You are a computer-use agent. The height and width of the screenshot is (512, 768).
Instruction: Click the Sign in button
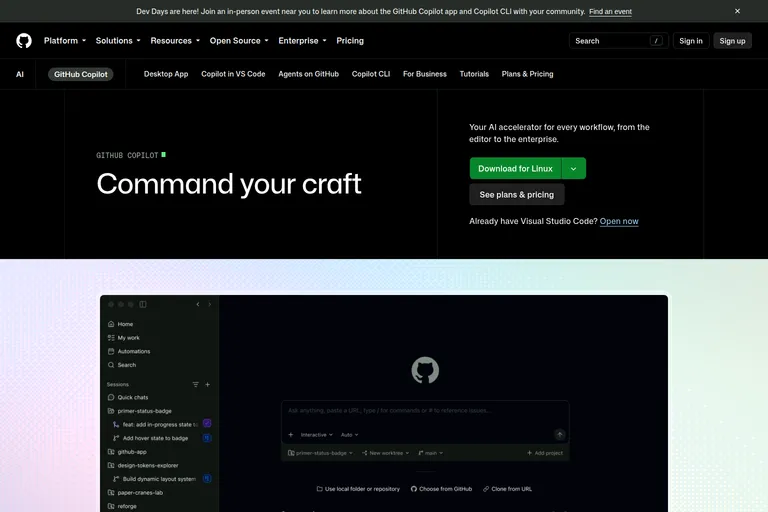tap(691, 41)
